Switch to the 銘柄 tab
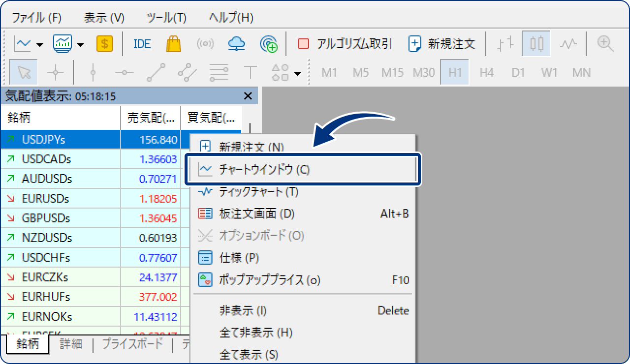 [28, 344]
